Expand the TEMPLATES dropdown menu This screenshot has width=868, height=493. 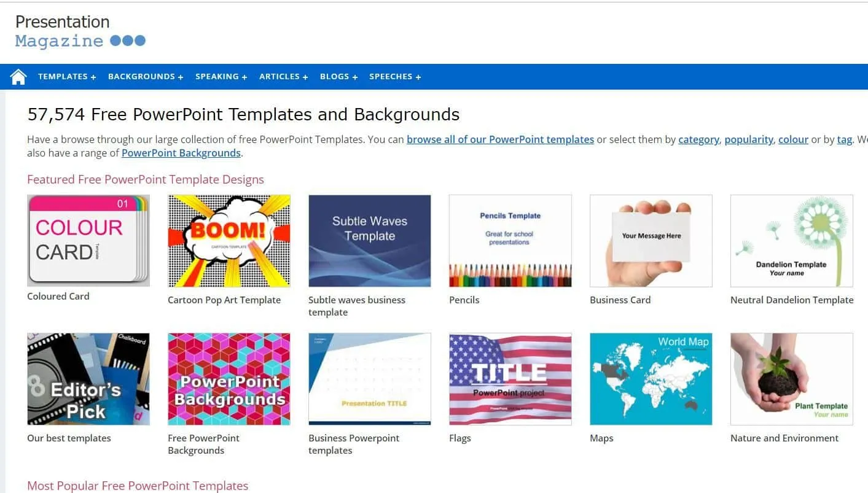[x=64, y=76]
